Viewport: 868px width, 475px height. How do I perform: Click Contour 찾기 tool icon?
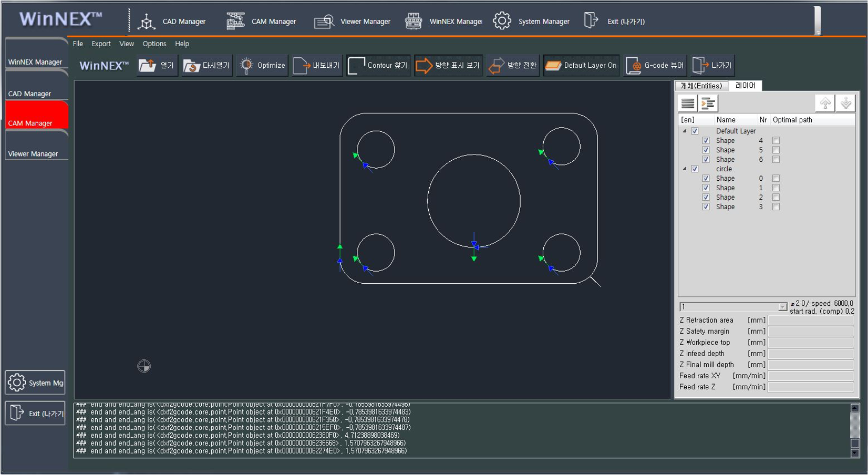[x=356, y=66]
